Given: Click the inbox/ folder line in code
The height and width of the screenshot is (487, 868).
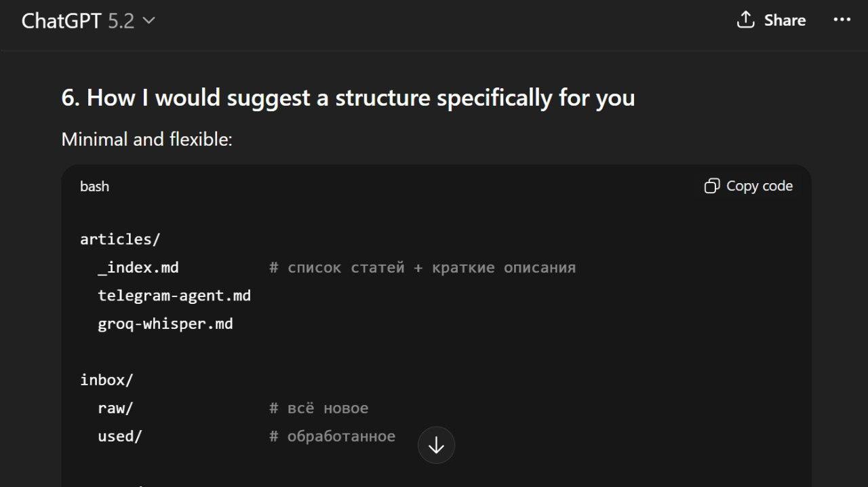Looking at the screenshot, I should coord(106,380).
